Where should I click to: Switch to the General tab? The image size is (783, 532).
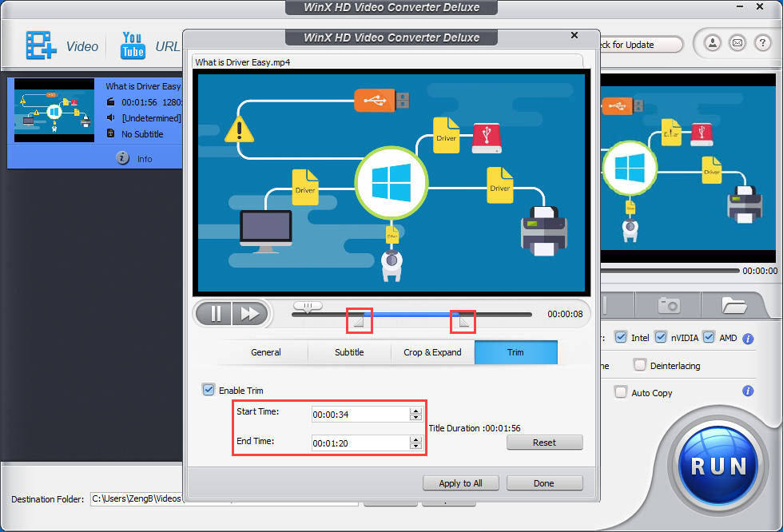click(x=265, y=352)
